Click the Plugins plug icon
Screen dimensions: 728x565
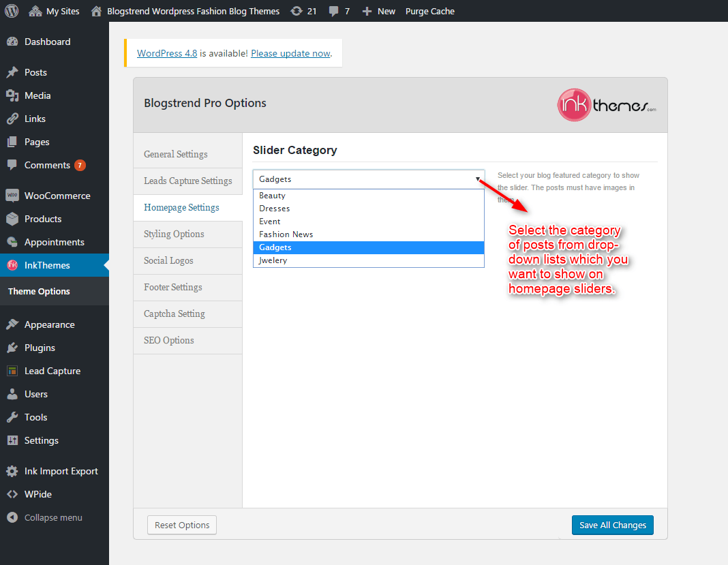point(12,348)
